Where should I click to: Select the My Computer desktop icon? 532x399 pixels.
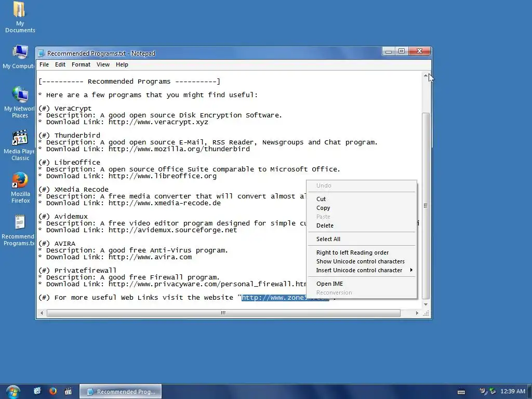[20, 57]
